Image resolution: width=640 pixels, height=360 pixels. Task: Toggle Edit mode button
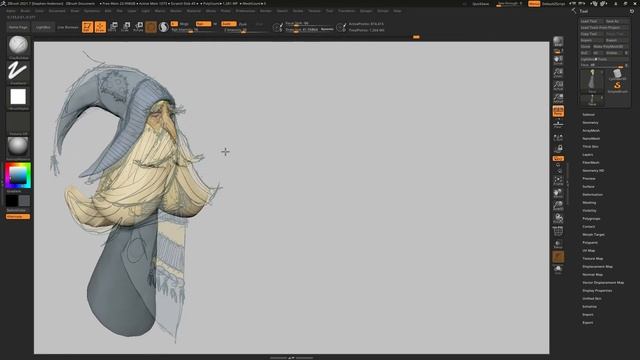pos(88,27)
